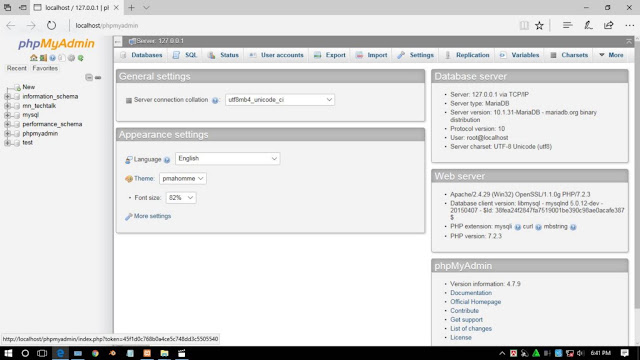The height and width of the screenshot is (360, 640).
Task: Switch to the SQL tab
Action: (185, 55)
